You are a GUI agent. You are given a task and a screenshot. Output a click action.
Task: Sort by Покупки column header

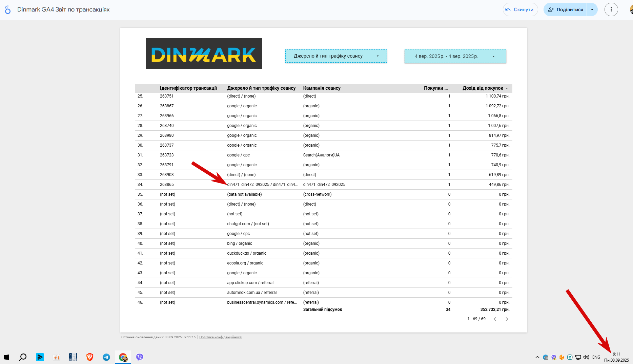click(436, 88)
